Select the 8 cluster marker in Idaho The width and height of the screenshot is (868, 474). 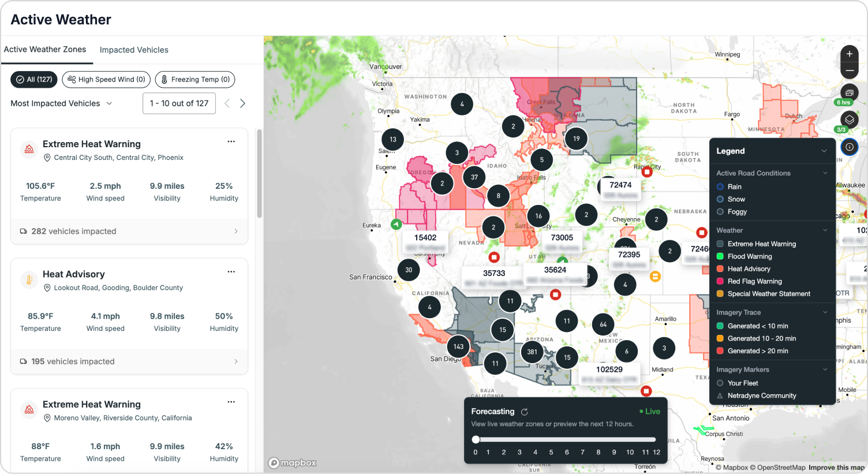[x=499, y=196]
